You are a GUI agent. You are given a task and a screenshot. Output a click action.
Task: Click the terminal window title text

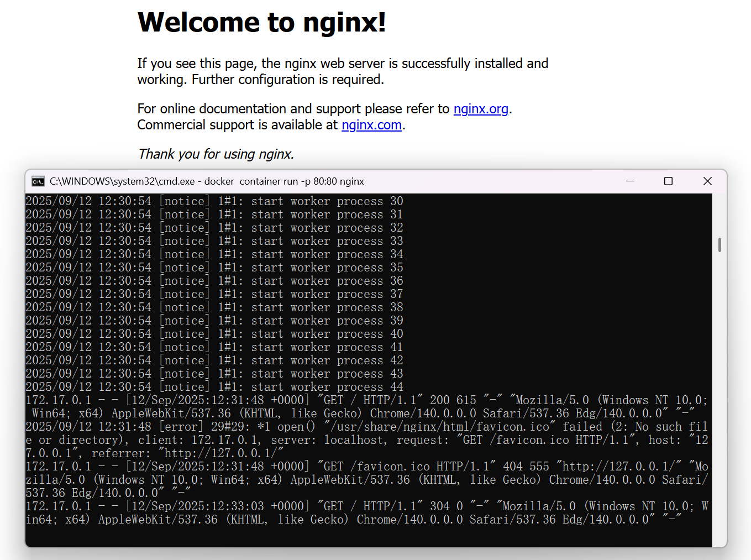[x=207, y=181]
